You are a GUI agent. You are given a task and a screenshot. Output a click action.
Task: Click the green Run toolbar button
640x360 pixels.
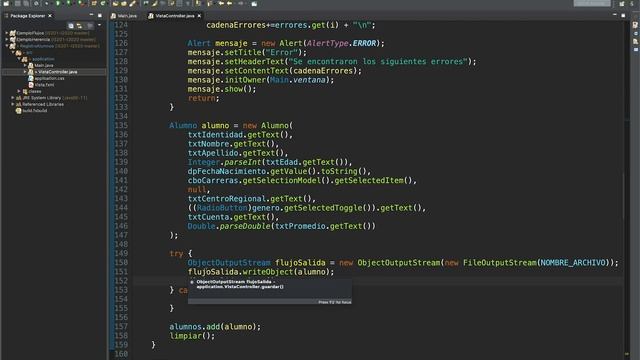click(x=58, y=3)
